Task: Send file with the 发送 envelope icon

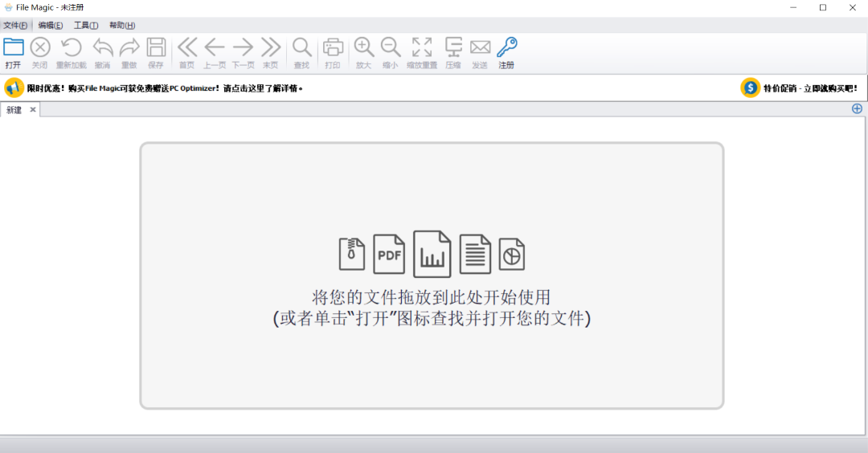Action: (x=480, y=47)
